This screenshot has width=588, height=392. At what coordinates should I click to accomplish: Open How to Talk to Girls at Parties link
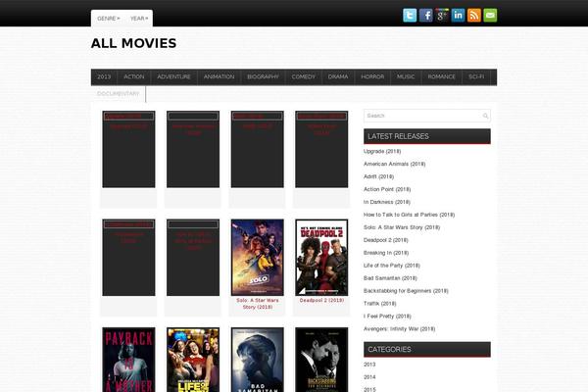tap(409, 215)
